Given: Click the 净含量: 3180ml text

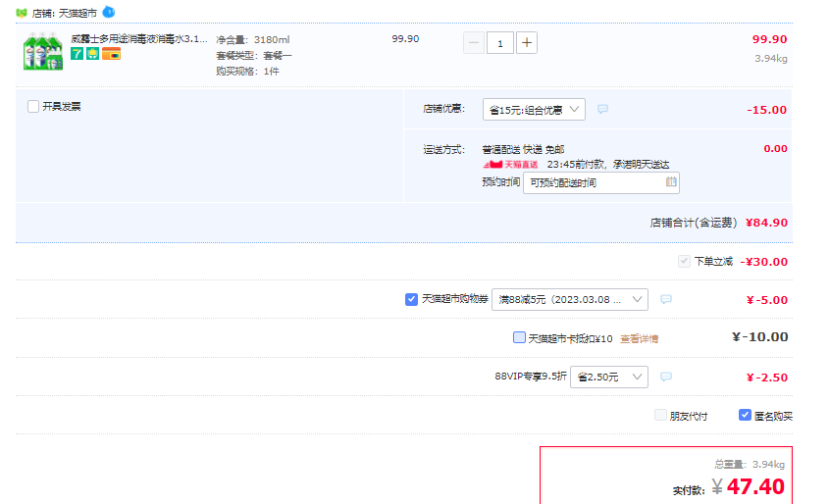Looking at the screenshot, I should point(253,39).
